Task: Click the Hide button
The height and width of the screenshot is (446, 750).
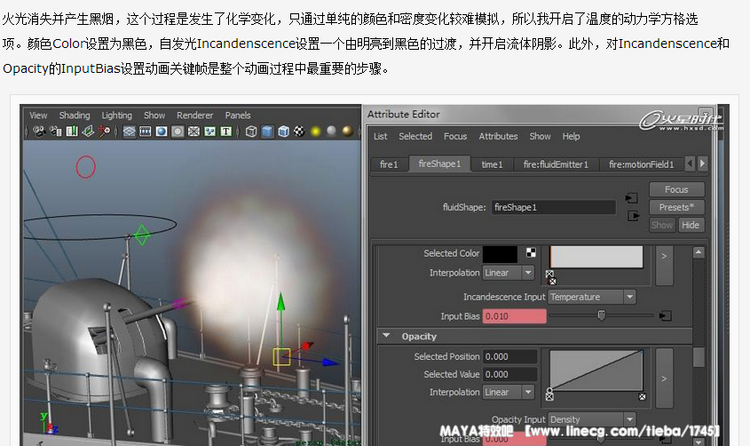Action: 690,225
